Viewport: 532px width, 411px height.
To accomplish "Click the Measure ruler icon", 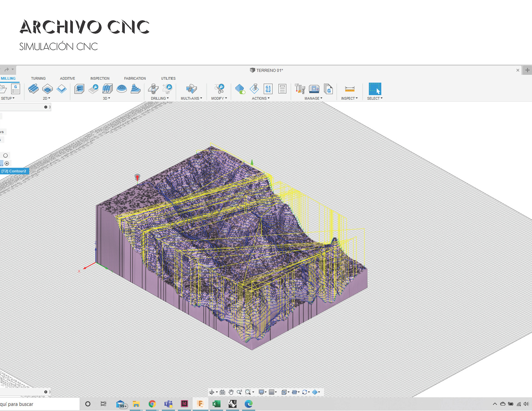I will coord(349,89).
